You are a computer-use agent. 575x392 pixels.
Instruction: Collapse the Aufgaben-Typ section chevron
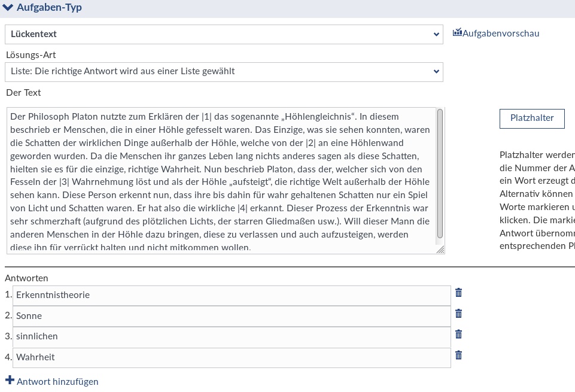point(8,8)
